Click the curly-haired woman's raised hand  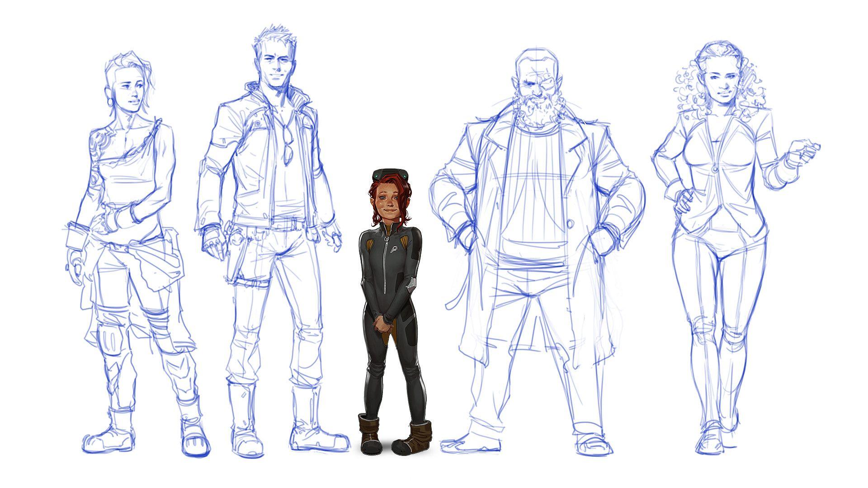coord(804,149)
